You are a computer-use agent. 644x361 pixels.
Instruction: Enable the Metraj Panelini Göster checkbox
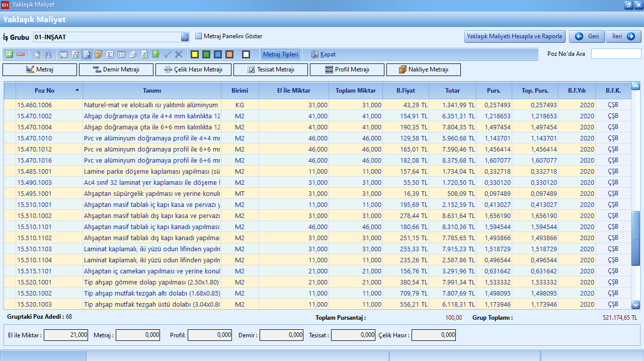(198, 36)
